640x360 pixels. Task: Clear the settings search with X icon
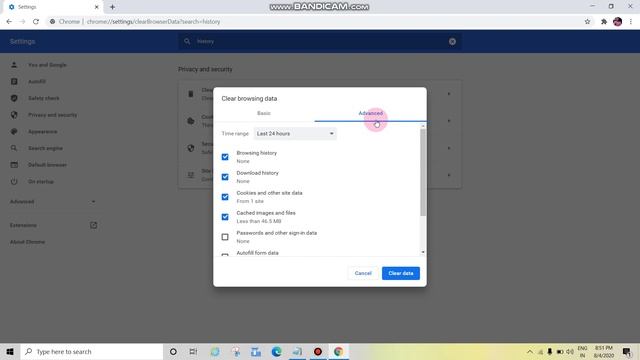(x=452, y=41)
